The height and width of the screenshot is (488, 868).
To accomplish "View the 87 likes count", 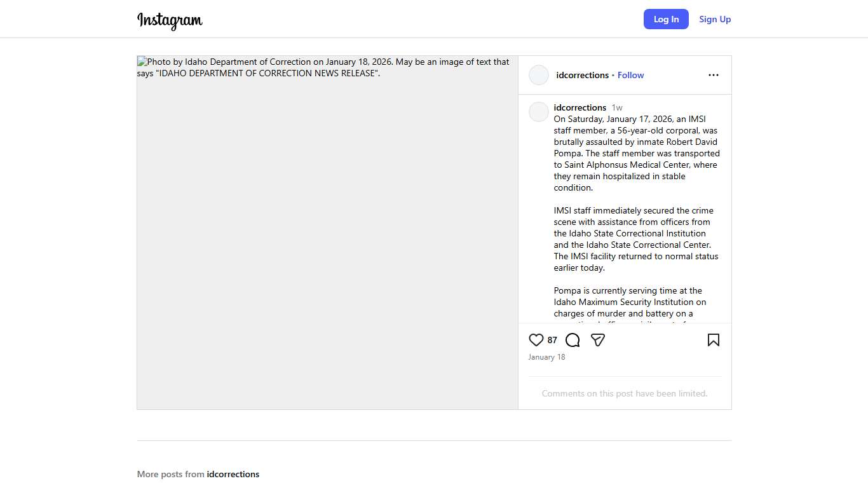I will pos(552,340).
